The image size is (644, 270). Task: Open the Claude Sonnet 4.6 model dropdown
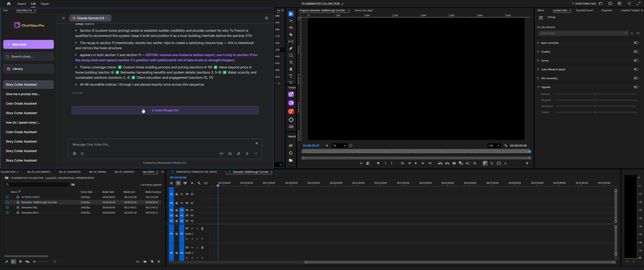tap(90, 18)
